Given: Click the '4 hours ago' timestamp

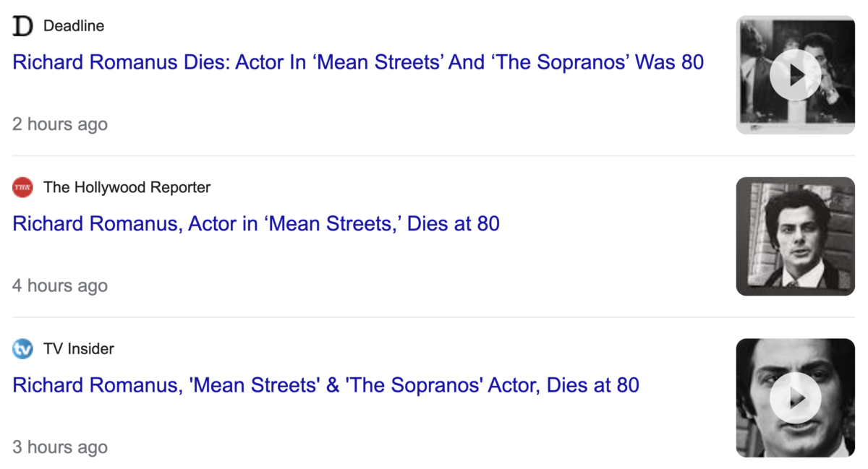Looking at the screenshot, I should pyautogui.click(x=60, y=286).
